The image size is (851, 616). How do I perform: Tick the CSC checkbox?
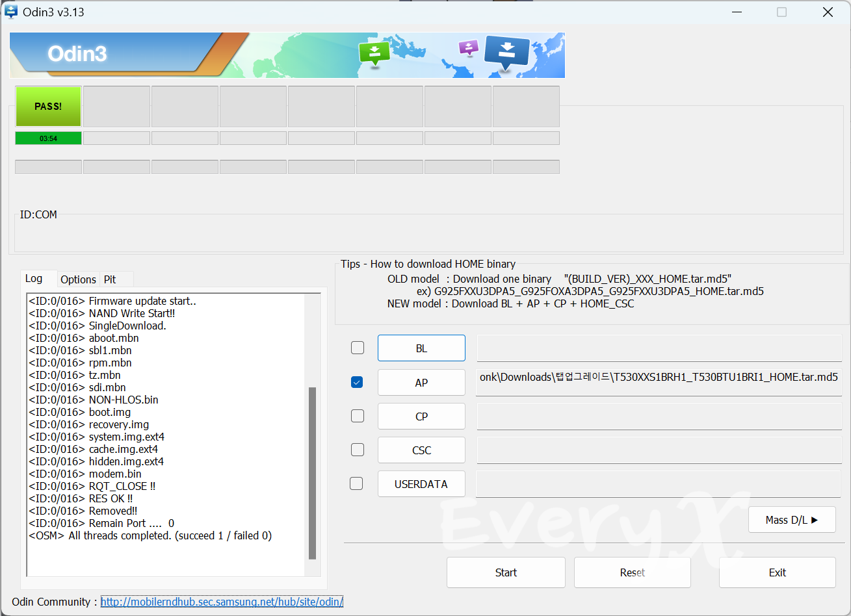358,450
